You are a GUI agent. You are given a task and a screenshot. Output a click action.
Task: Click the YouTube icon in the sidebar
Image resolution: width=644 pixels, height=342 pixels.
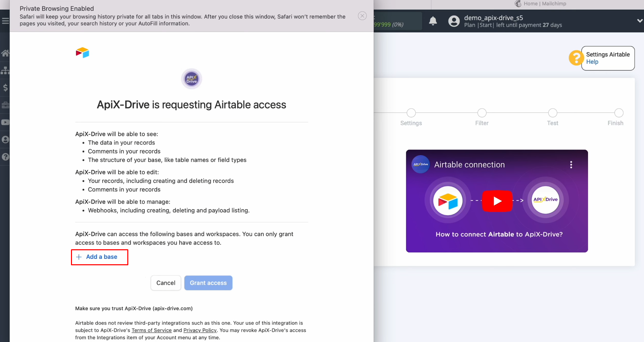coord(5,122)
